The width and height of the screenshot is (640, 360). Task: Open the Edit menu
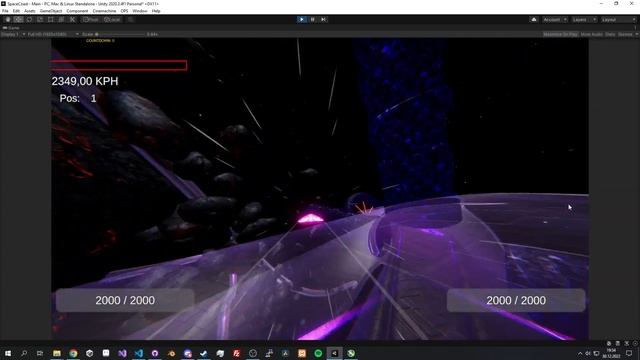(16, 11)
